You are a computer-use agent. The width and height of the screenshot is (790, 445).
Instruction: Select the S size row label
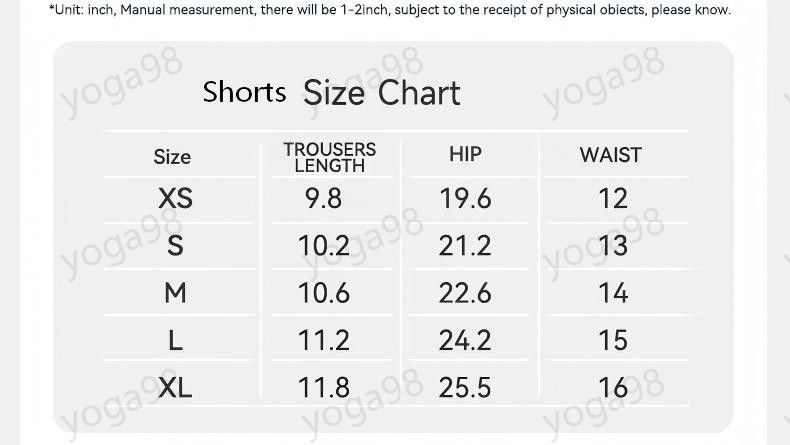[175, 245]
